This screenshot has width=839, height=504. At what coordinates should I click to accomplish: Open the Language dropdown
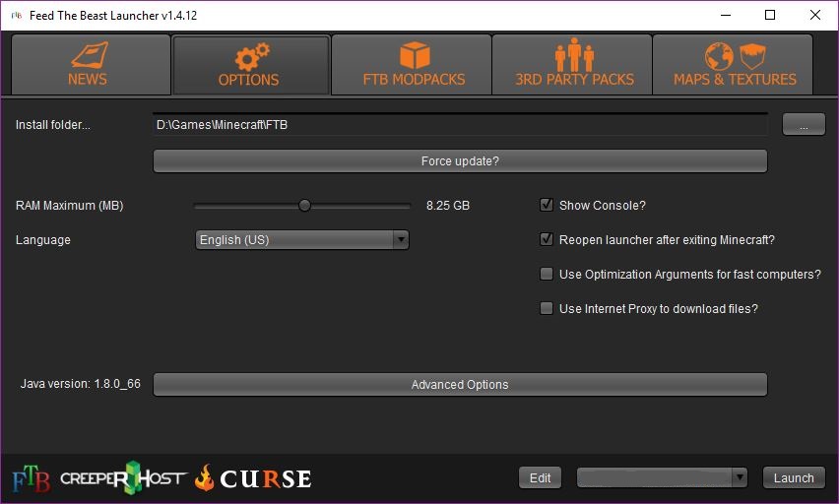coord(302,239)
